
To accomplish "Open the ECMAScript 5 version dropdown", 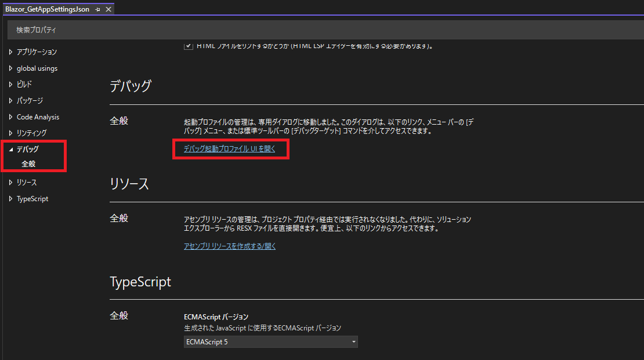I will [x=271, y=342].
